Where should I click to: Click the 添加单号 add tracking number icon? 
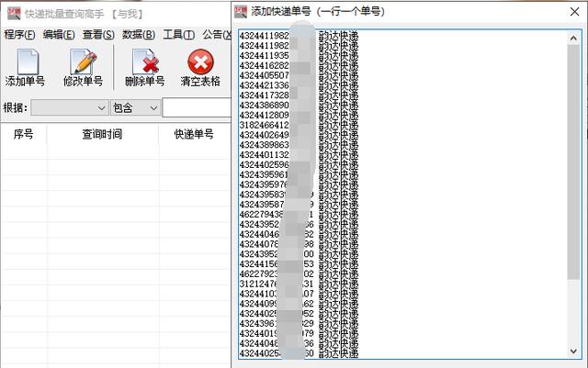(x=28, y=62)
